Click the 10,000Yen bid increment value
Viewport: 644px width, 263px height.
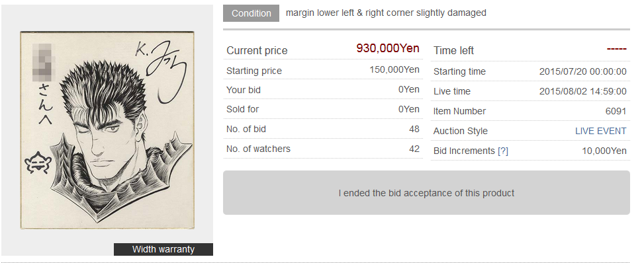click(604, 151)
